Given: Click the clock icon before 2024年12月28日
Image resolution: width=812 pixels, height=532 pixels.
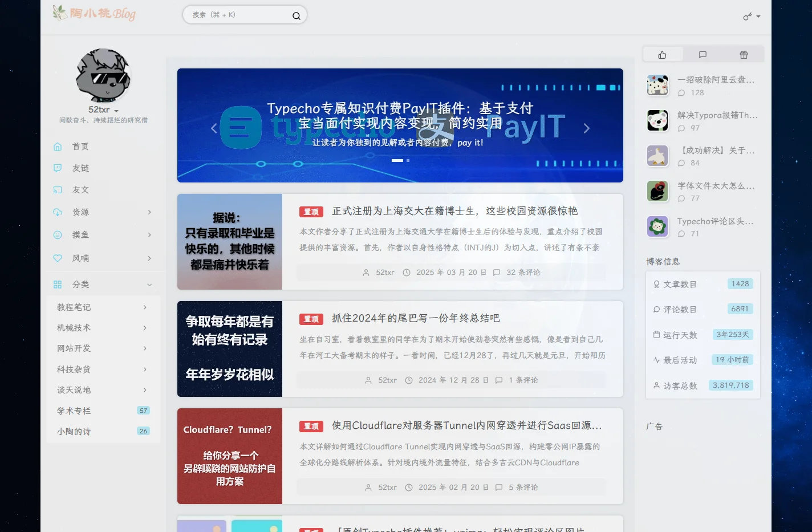Looking at the screenshot, I should pyautogui.click(x=409, y=380).
